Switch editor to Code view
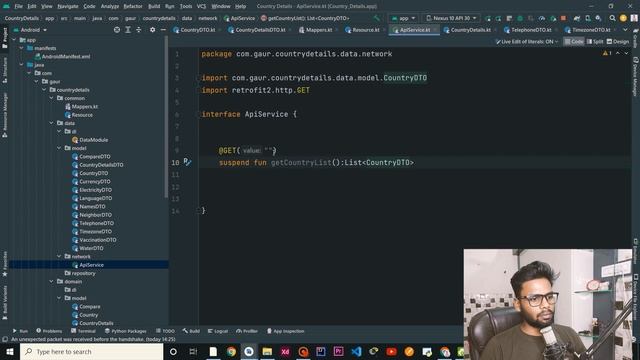This screenshot has width=640, height=360. pyautogui.click(x=574, y=42)
